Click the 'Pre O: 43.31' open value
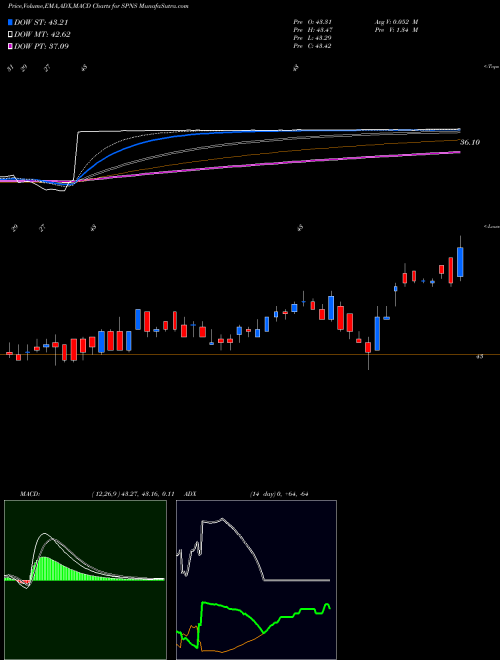Screen dimensions: 500x660 313,22
